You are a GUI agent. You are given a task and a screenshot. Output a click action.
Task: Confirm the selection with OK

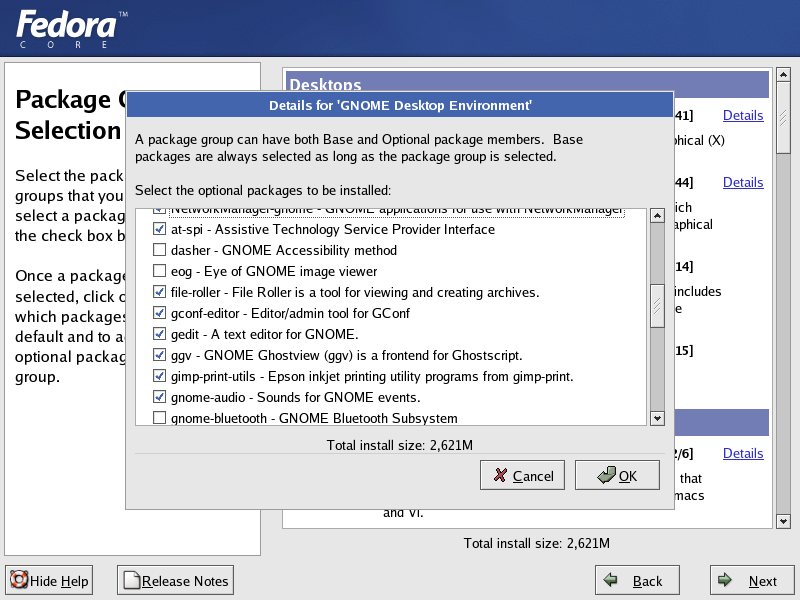pyautogui.click(x=617, y=475)
